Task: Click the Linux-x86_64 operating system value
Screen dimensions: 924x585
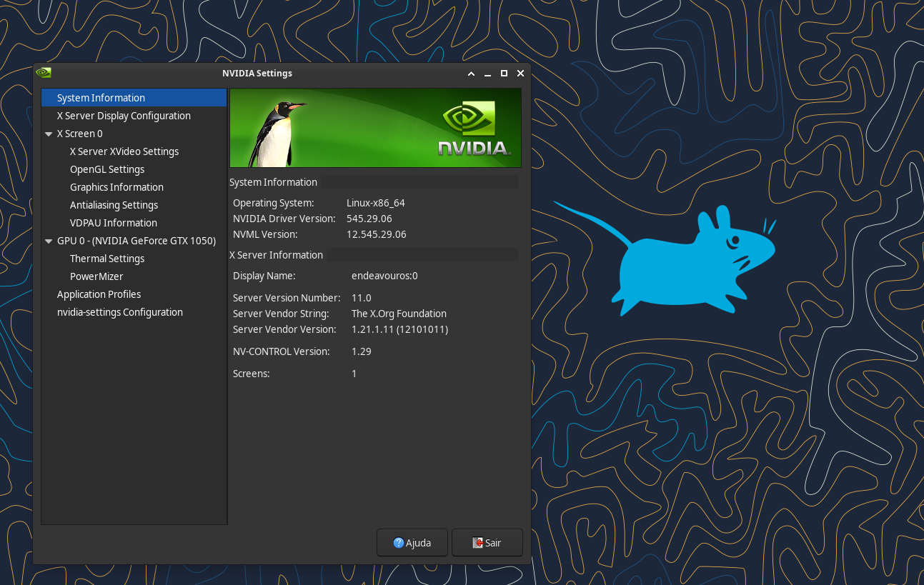Action: tap(376, 203)
